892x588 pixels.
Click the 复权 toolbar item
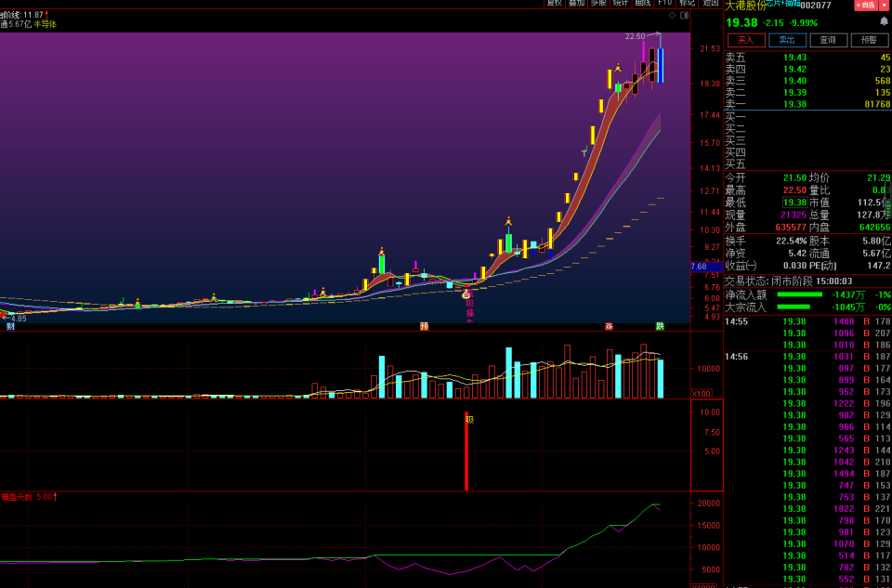point(554,3)
